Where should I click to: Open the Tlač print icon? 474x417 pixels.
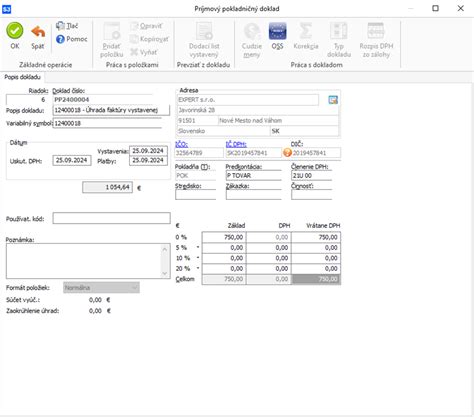[x=60, y=26]
